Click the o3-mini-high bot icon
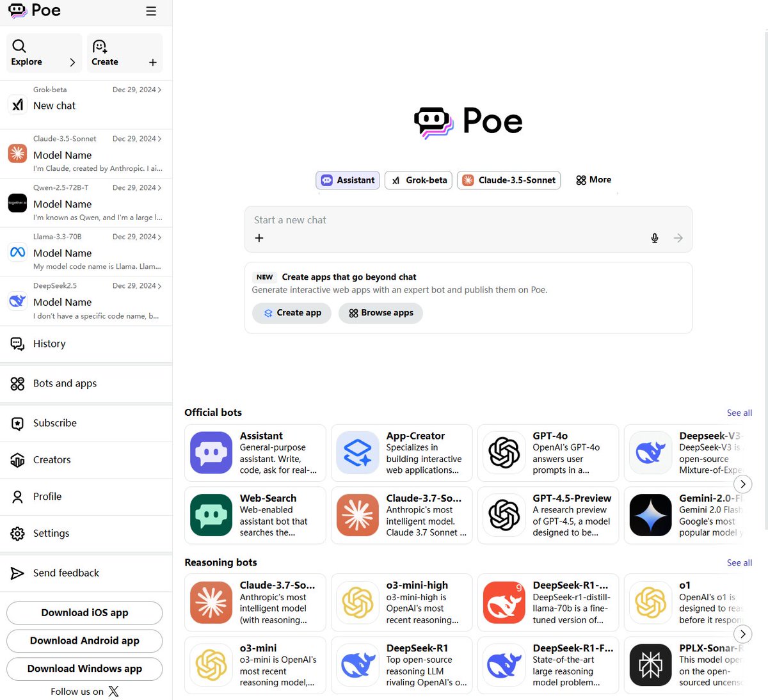Image resolution: width=768 pixels, height=700 pixels. (x=358, y=603)
